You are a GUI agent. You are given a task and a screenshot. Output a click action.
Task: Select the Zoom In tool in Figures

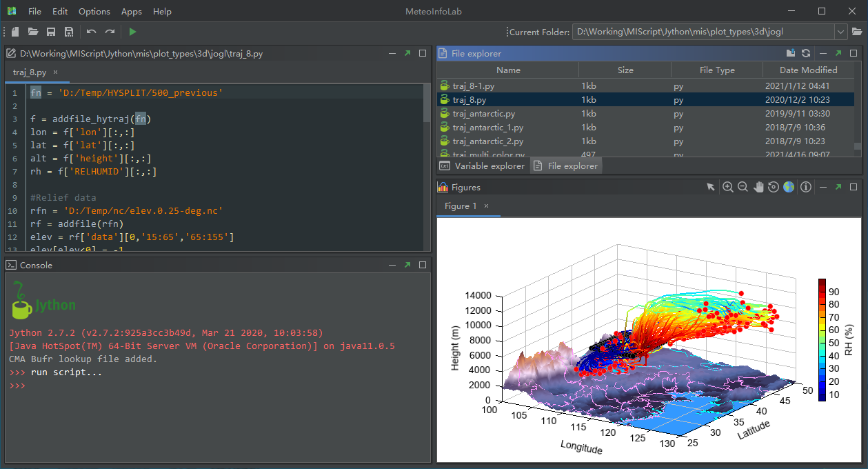(727, 188)
